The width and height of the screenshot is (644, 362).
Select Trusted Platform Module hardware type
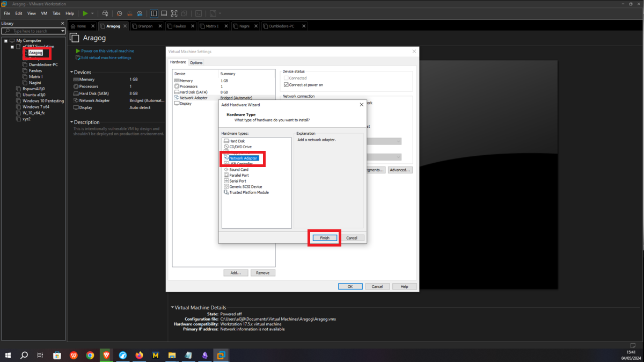[x=249, y=192]
